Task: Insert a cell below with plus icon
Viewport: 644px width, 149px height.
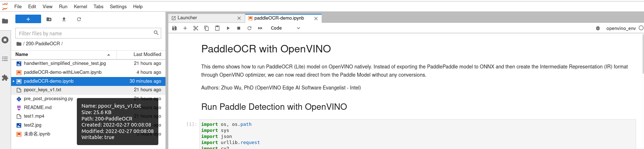Action: (x=185, y=28)
